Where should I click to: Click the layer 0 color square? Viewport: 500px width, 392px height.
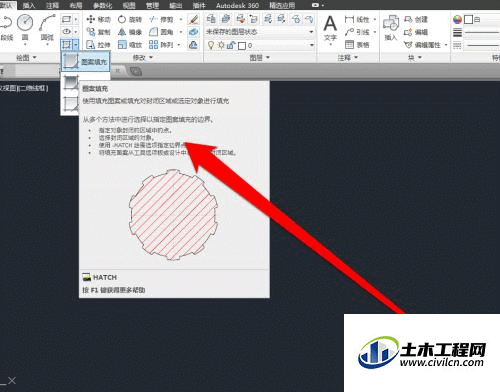click(x=242, y=45)
